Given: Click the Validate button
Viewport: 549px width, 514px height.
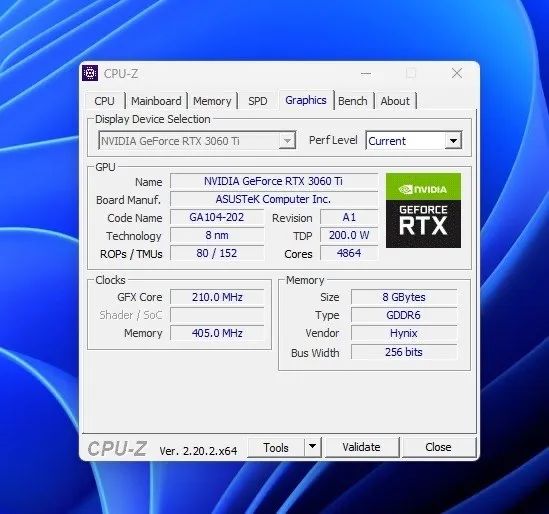Looking at the screenshot, I should [361, 447].
